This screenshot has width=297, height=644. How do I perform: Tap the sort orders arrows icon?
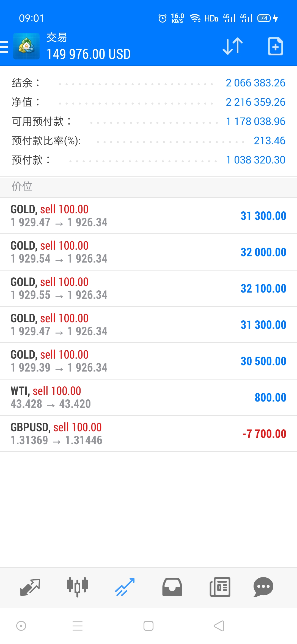[x=233, y=46]
